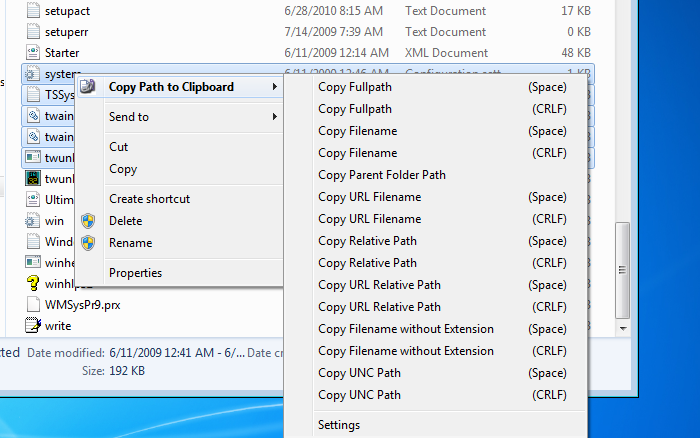Image resolution: width=700 pixels, height=438 pixels.
Task: Open Settings in the copy path submenu
Action: (x=339, y=425)
